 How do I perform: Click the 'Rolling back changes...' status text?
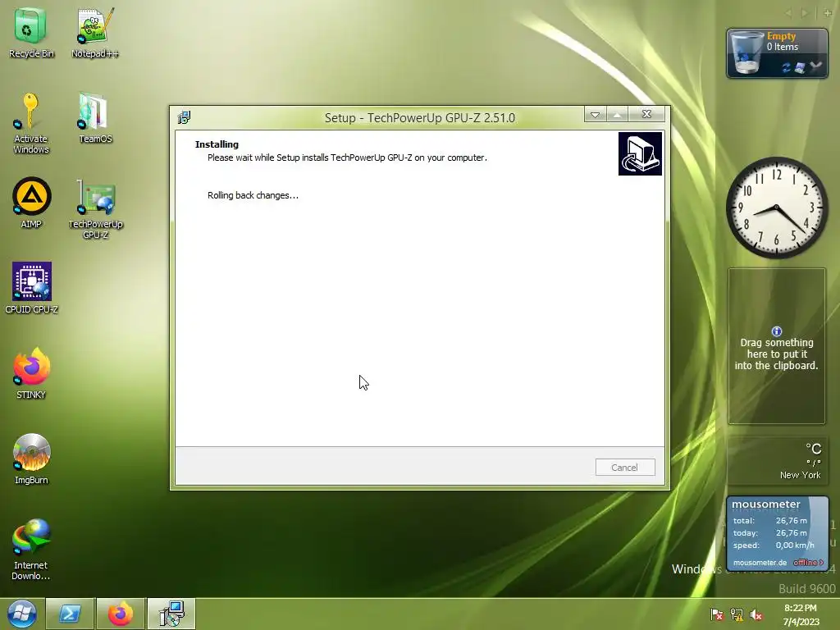coord(253,195)
